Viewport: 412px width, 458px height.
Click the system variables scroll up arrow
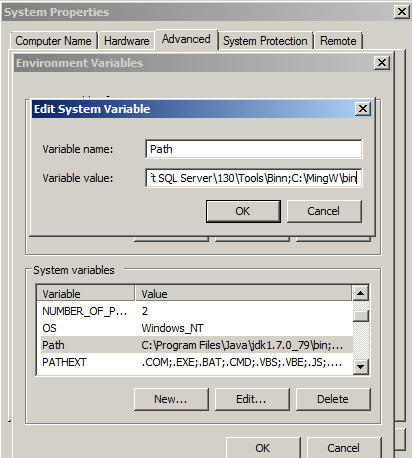click(360, 293)
